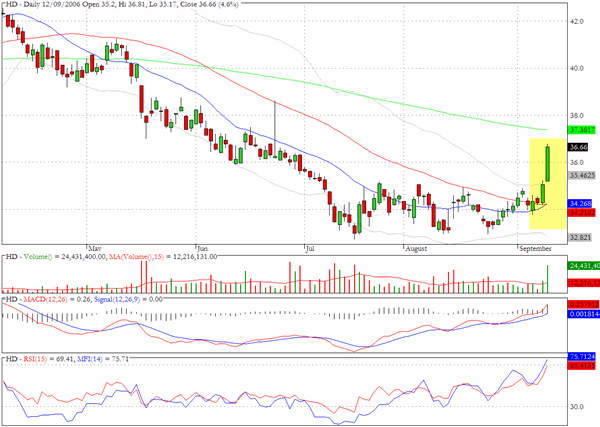Screen dimensions: 600x427
Task: Click the black 36.66 closing price tag
Action: tap(578, 147)
